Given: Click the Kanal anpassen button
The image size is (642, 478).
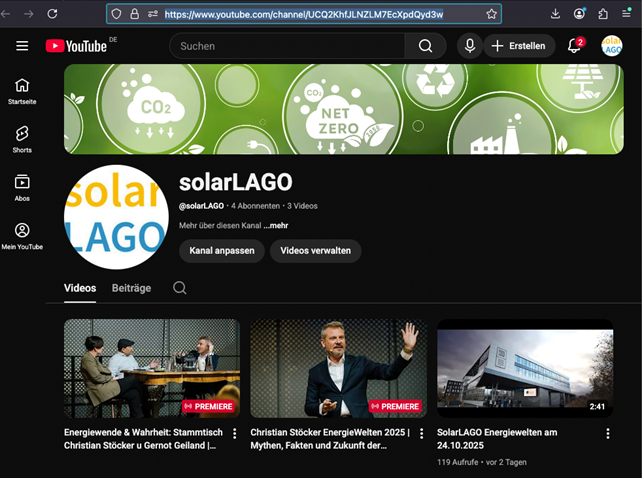Looking at the screenshot, I should pyautogui.click(x=222, y=251).
